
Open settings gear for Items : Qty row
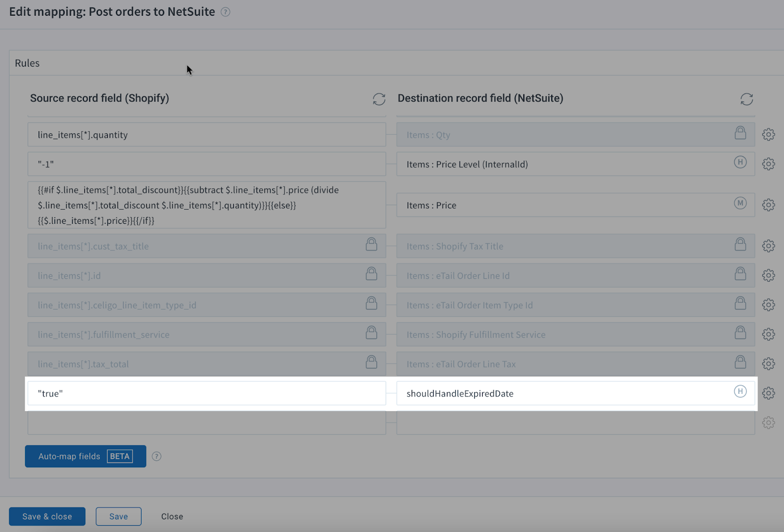tap(768, 134)
